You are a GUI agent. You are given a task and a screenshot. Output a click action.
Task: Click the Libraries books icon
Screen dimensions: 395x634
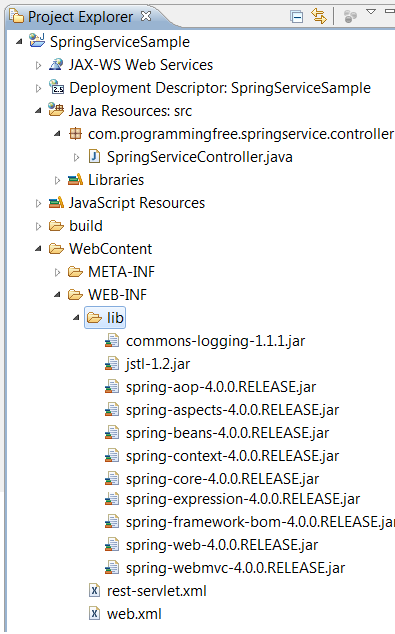tap(75, 179)
